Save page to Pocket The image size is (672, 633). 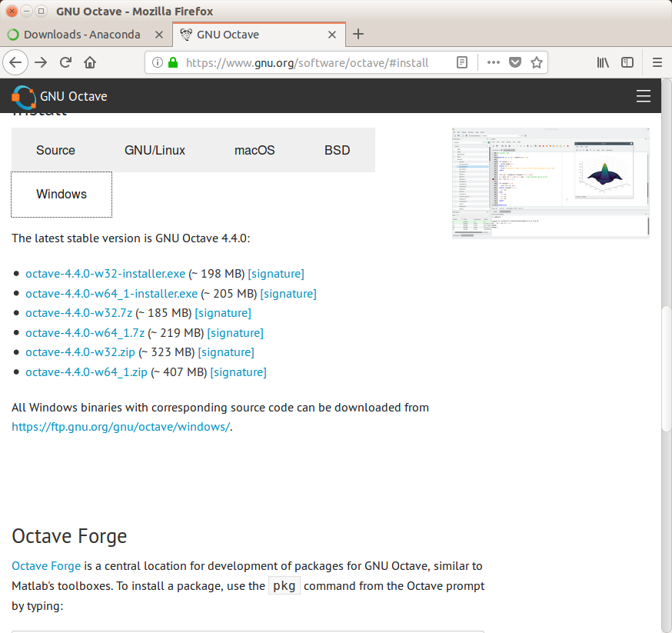tap(514, 62)
